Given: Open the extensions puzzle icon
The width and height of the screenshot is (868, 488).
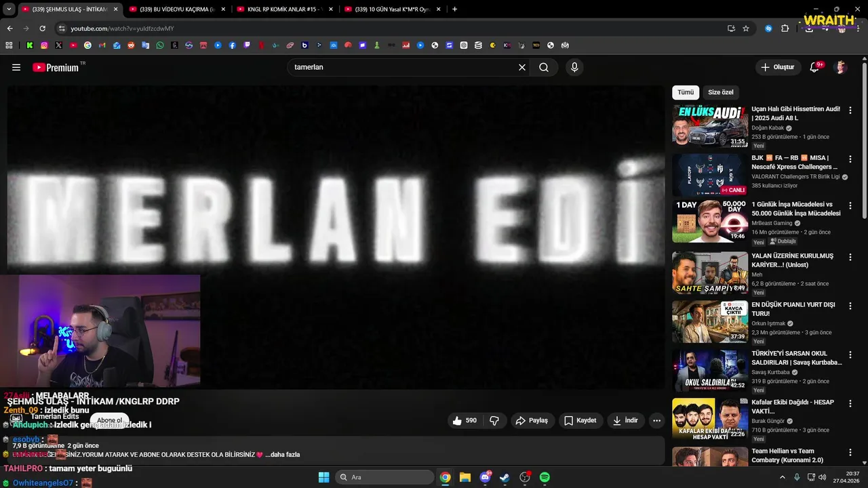Looking at the screenshot, I should tap(785, 28).
